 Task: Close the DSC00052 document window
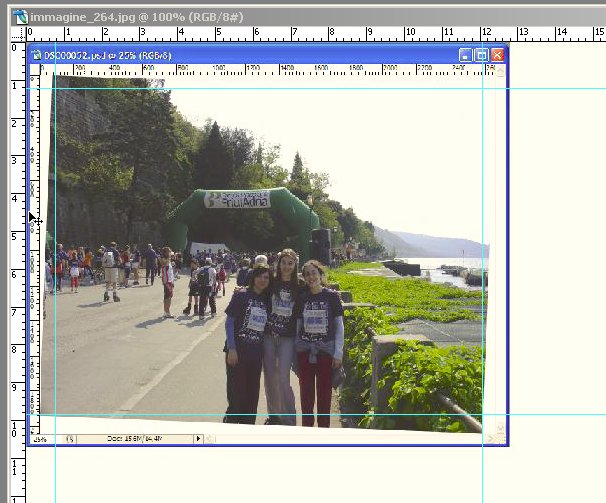point(497,56)
